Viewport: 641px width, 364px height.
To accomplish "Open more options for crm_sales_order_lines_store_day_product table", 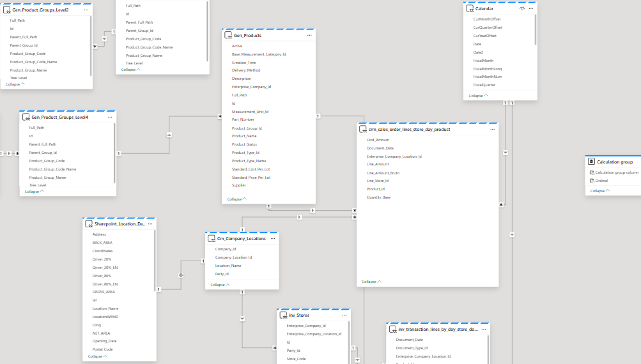I will (x=493, y=130).
